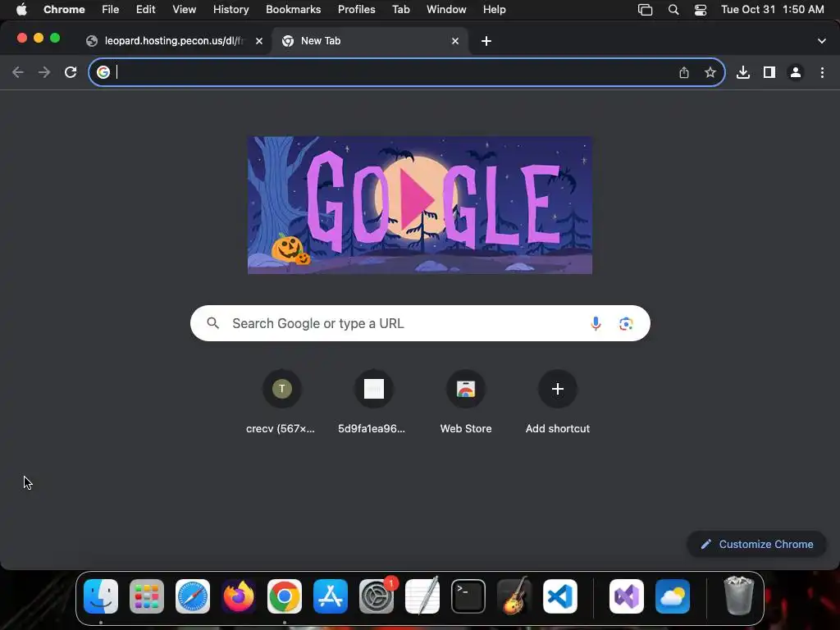Search by image with Google Lens icon

coord(626,323)
